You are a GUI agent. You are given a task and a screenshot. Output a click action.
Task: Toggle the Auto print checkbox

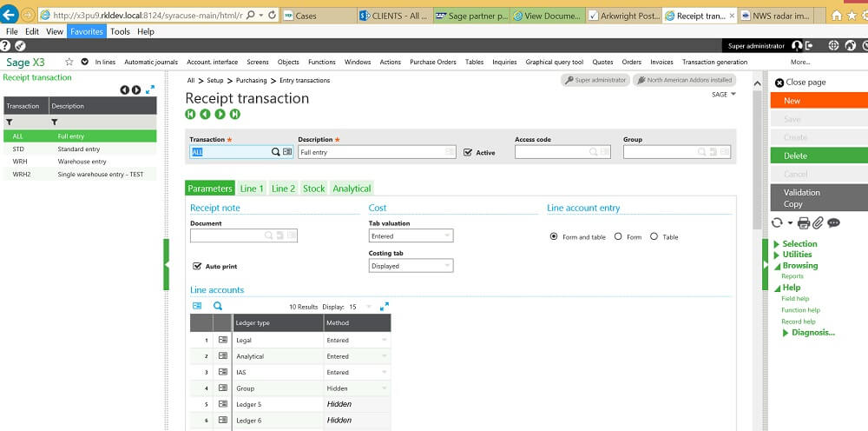point(196,267)
